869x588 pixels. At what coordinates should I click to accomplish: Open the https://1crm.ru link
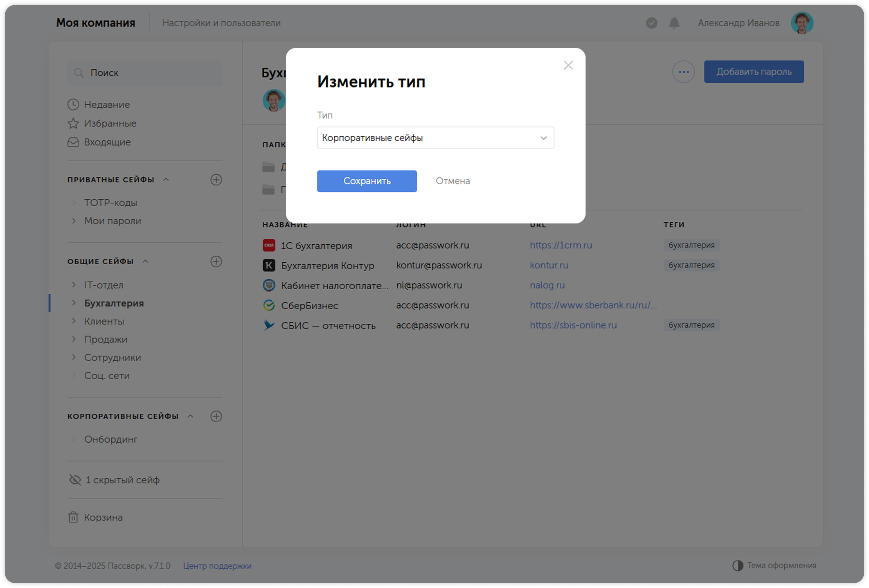point(561,245)
